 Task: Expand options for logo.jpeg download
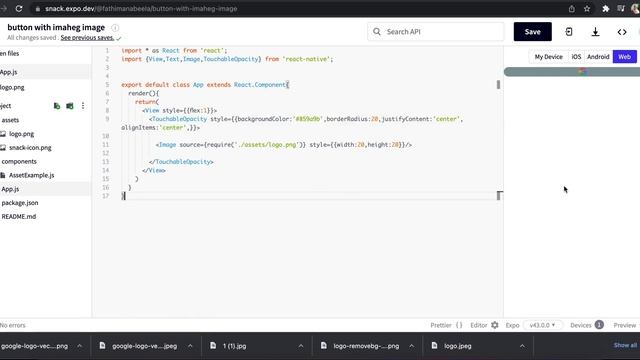(522, 346)
